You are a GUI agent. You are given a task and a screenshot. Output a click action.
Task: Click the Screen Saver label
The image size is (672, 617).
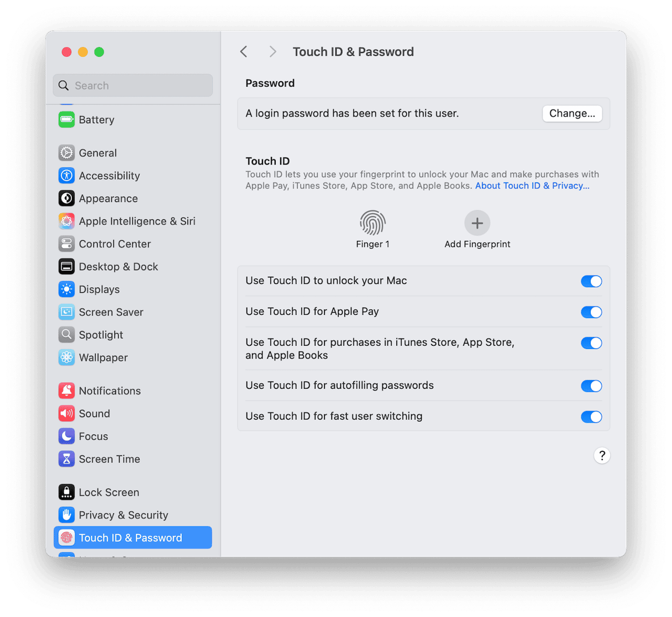pos(111,312)
